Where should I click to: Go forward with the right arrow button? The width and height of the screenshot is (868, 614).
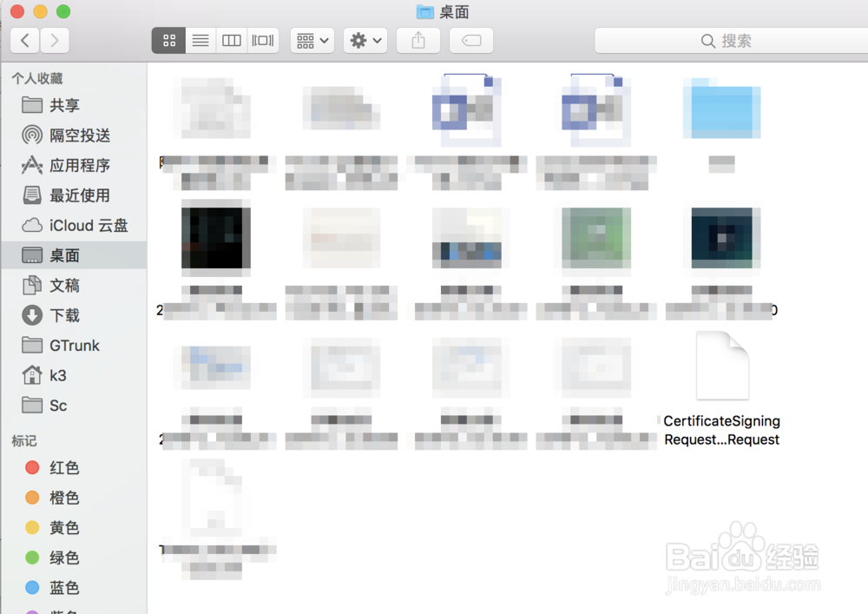coord(54,41)
